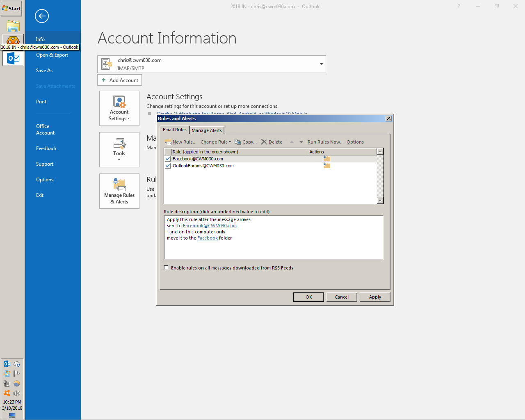Click the network connection tray icon
This screenshot has width=525, height=420.
(7, 383)
